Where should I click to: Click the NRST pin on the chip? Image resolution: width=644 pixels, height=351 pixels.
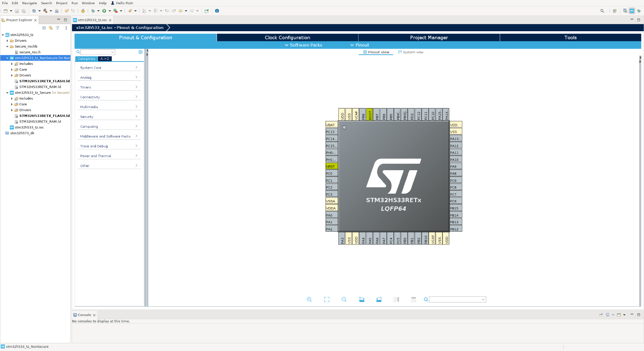332,166
